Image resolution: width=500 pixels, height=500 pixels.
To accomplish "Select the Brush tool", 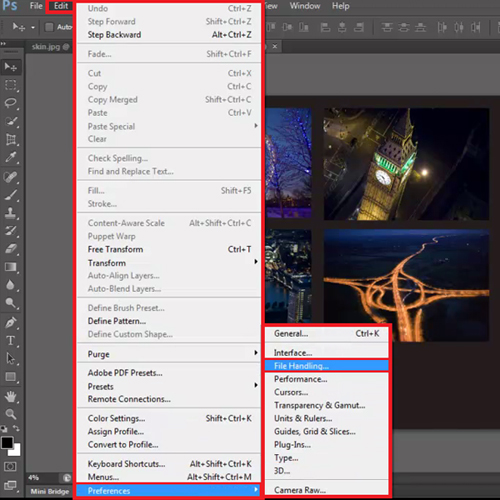I will point(11,195).
